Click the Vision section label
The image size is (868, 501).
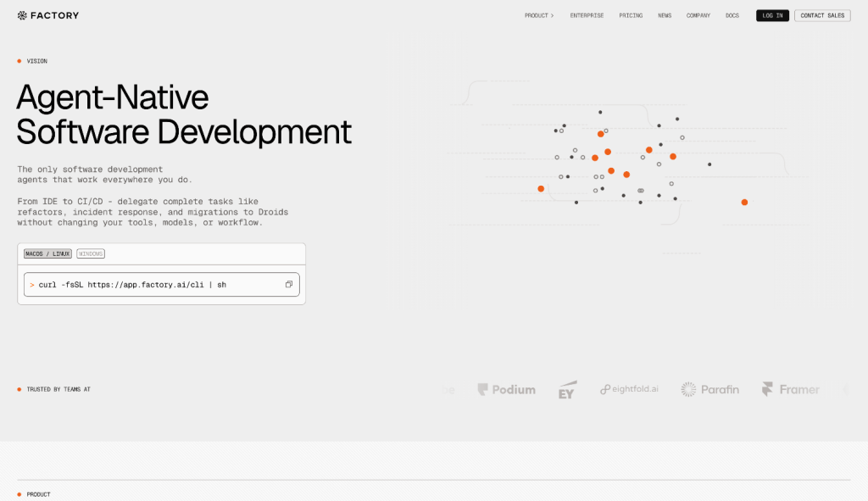click(x=36, y=61)
